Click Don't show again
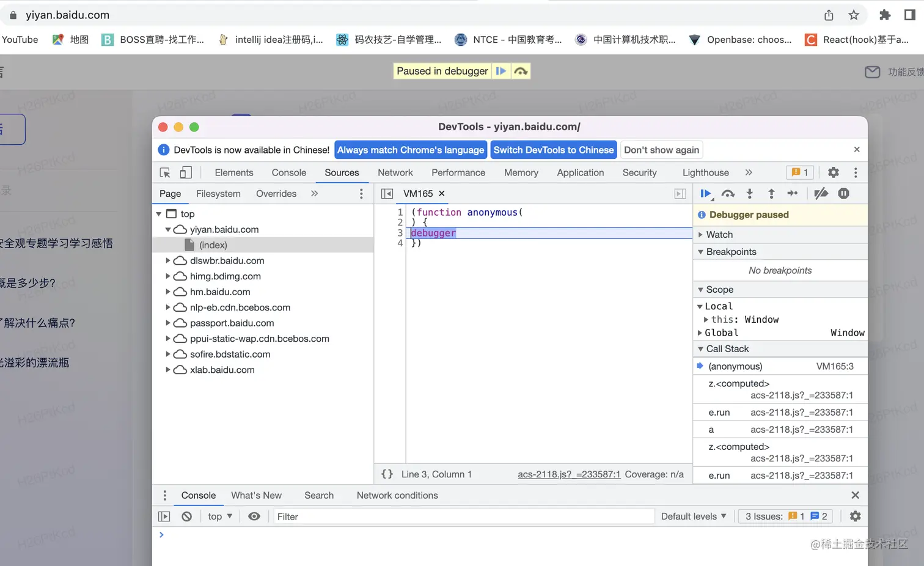 [x=661, y=150]
